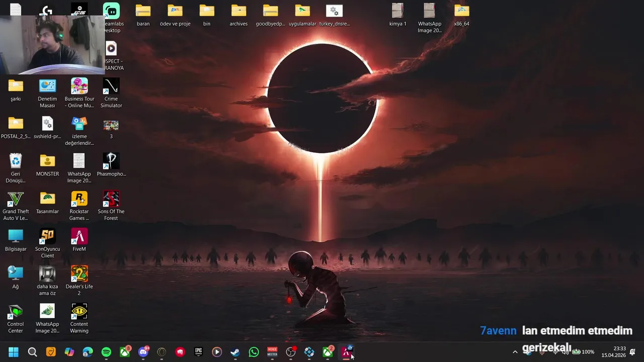644x362 pixels.
Task: Open notifications bell in tray
Action: point(633,352)
